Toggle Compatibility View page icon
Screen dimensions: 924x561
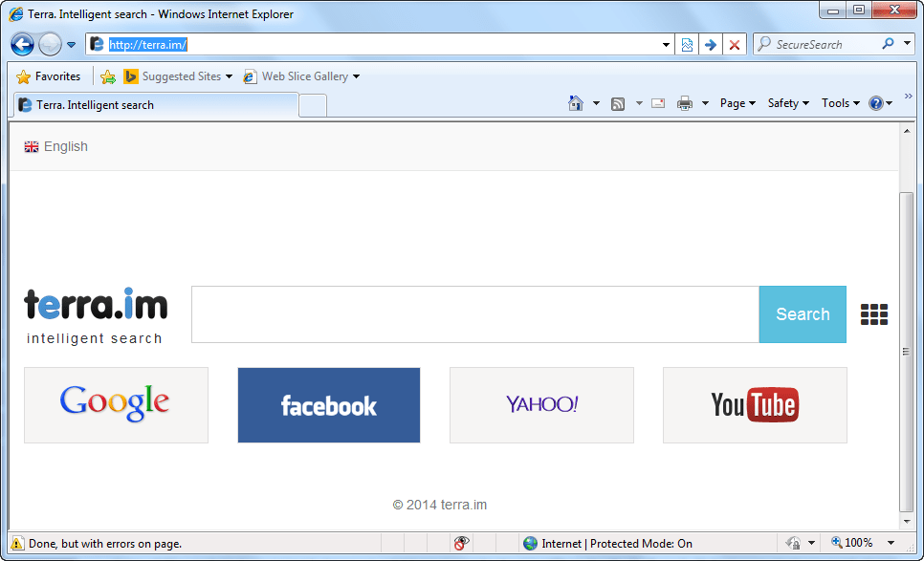pyautogui.click(x=687, y=45)
